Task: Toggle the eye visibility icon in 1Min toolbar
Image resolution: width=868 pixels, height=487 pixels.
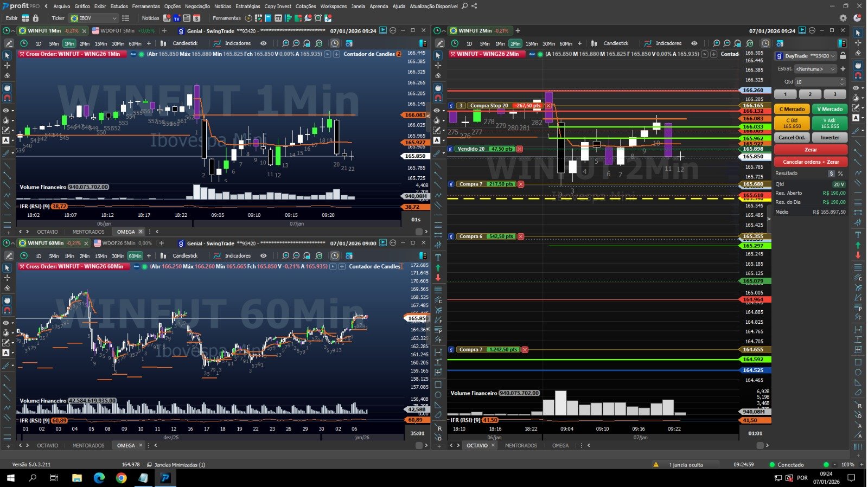Action: click(x=263, y=43)
